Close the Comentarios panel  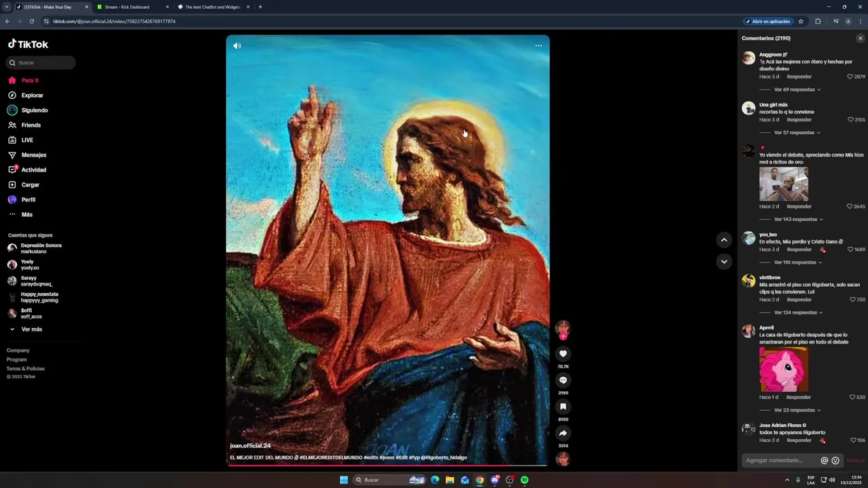pos(861,39)
